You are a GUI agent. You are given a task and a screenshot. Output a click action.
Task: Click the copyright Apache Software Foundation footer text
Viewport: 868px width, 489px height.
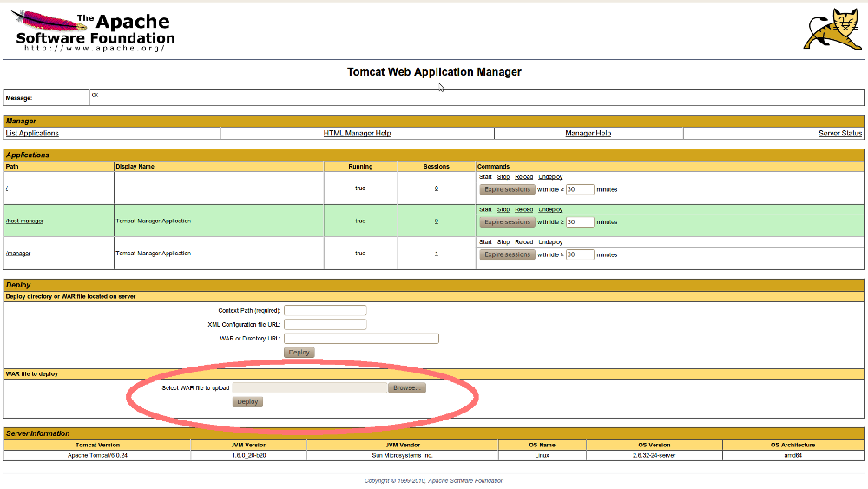(x=434, y=480)
